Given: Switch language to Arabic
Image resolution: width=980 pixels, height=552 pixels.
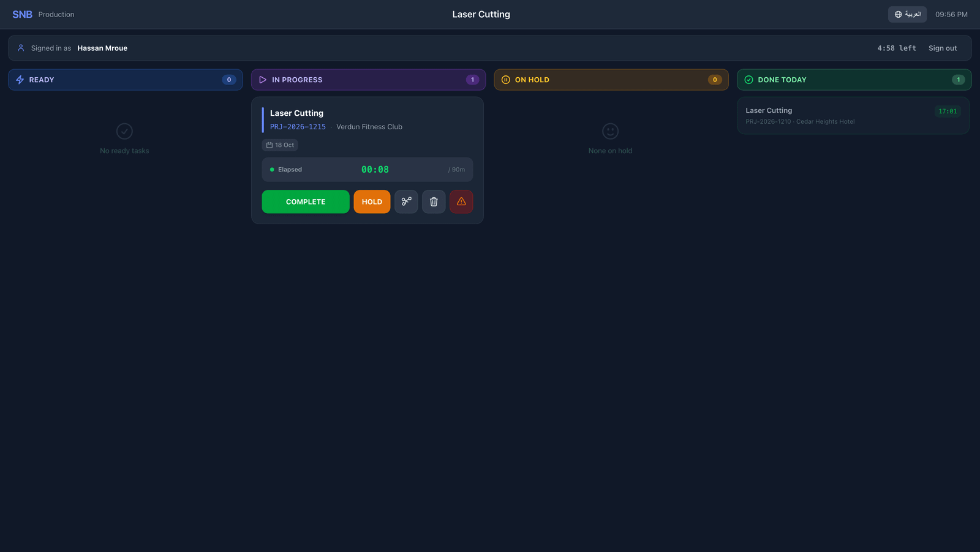Looking at the screenshot, I should pos(907,14).
